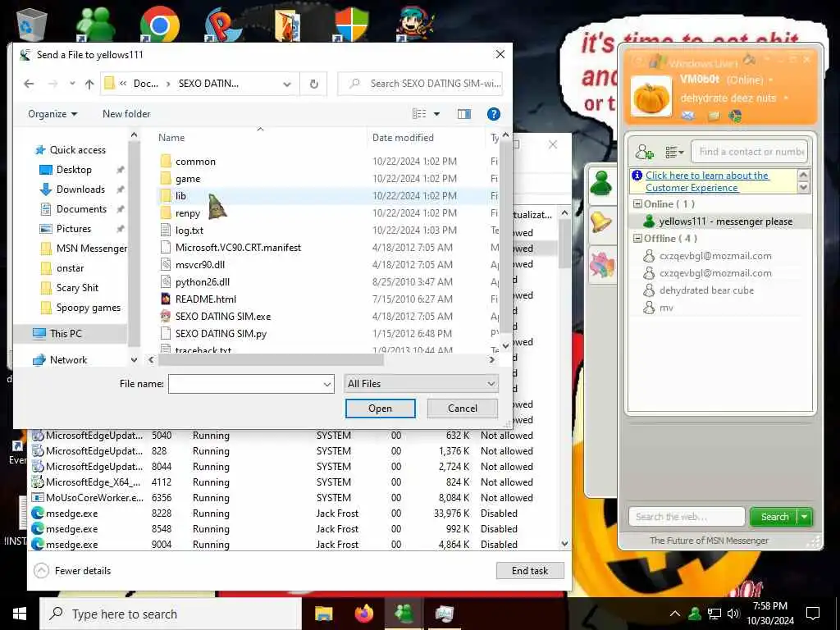
Task: Open the pixel character desktop shortcut
Action: [x=415, y=24]
